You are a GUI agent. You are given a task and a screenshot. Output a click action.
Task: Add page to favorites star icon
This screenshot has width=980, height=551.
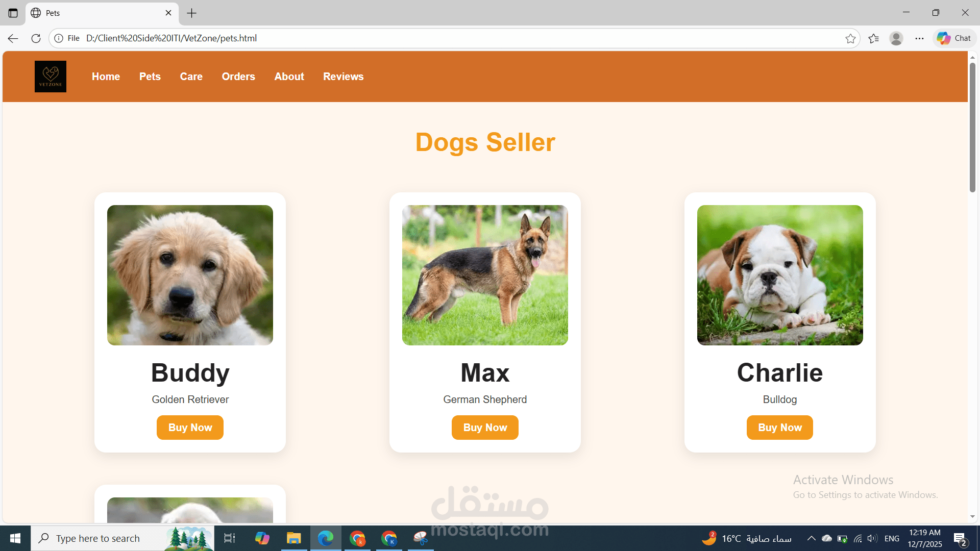[x=850, y=38]
